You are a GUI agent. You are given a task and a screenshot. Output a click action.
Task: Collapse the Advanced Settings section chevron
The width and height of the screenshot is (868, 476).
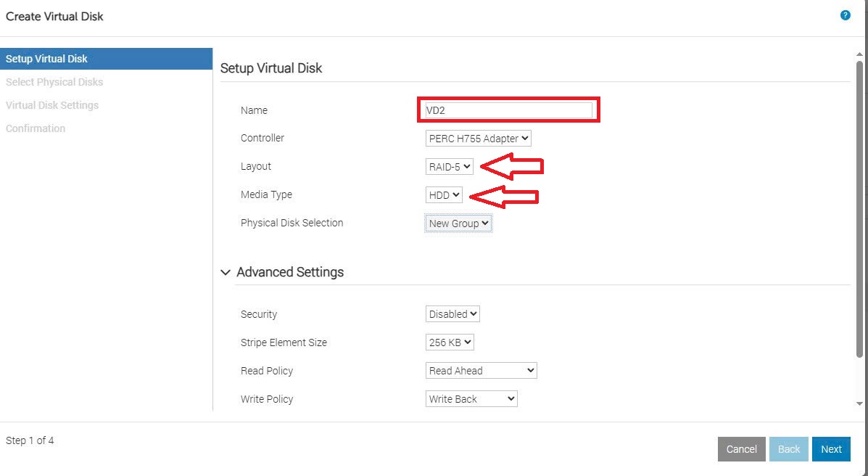pos(226,273)
